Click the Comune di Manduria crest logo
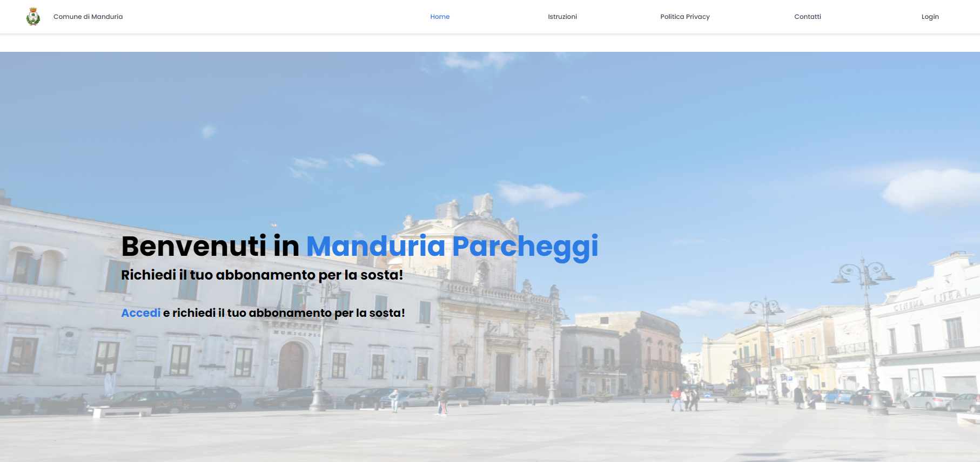The image size is (980, 462). [x=33, y=17]
